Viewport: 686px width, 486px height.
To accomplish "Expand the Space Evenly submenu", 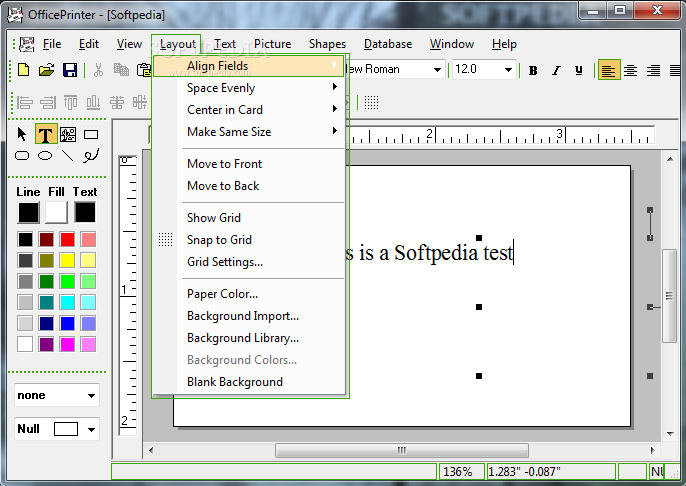I will click(x=249, y=88).
